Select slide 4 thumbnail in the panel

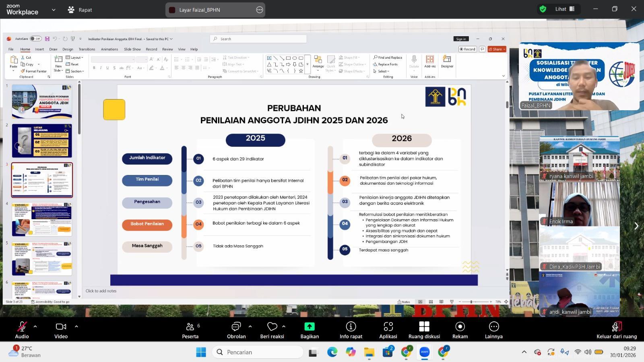(42, 219)
